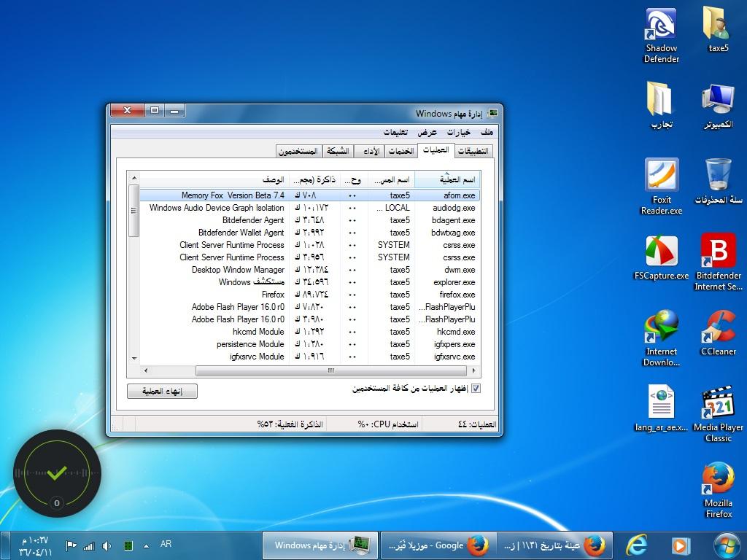
Task: Open the تجارب folder on desktop
Action: point(661,106)
